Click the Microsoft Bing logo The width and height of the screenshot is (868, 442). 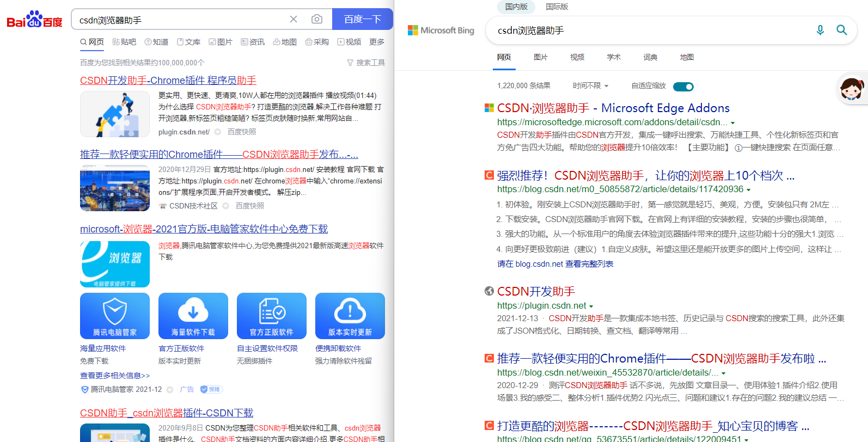pyautogui.click(x=441, y=30)
